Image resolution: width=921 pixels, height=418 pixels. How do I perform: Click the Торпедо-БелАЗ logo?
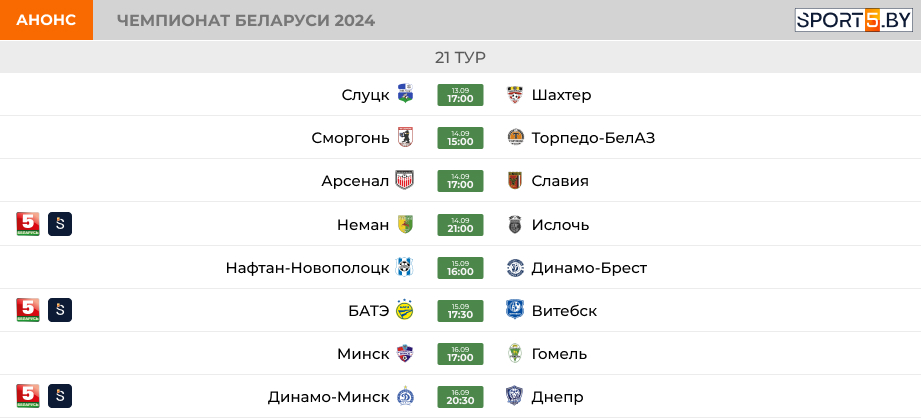[515, 137]
